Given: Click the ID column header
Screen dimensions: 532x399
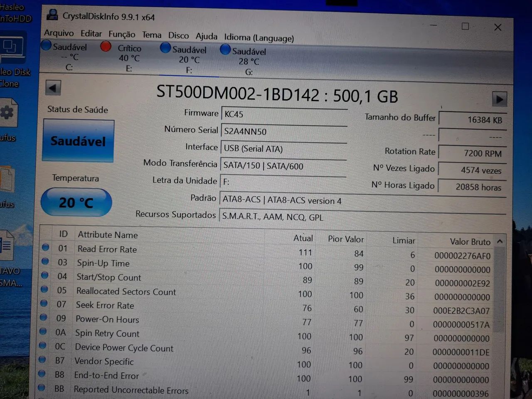Looking at the screenshot, I should (x=63, y=234).
